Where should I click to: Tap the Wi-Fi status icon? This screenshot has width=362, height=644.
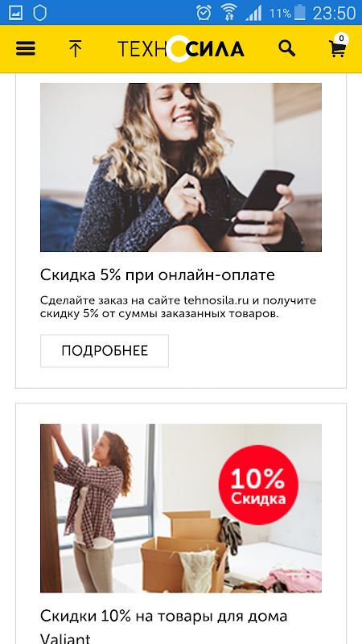(228, 13)
